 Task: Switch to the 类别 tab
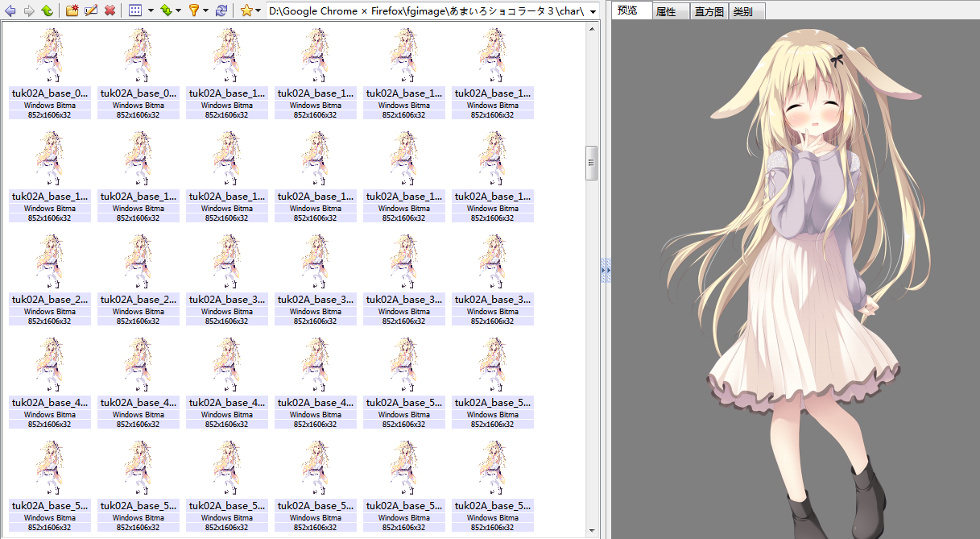(x=746, y=12)
